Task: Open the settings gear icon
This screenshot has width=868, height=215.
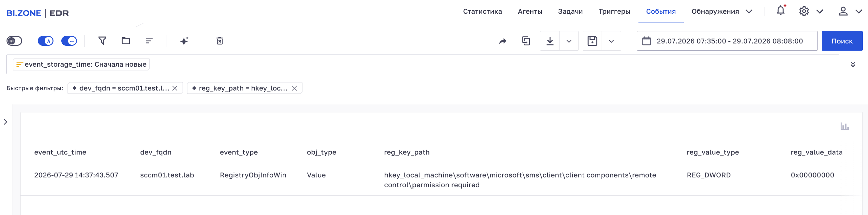Action: click(x=804, y=11)
